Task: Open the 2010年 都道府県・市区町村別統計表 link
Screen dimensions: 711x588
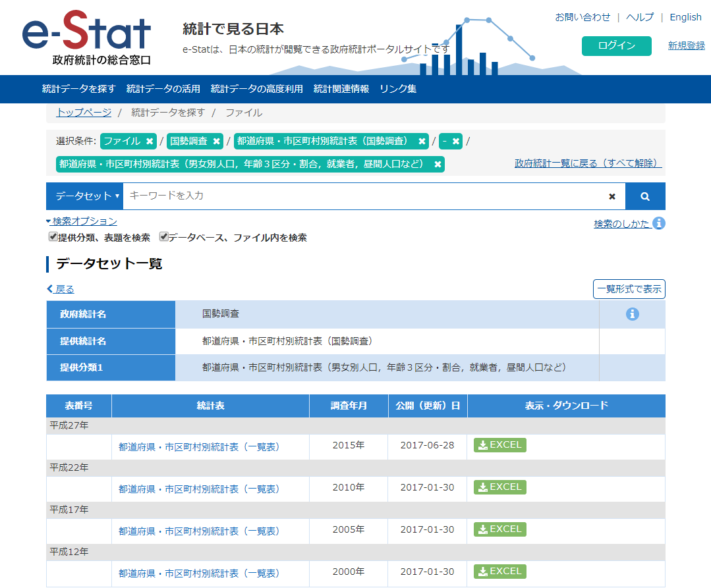Action: click(199, 489)
